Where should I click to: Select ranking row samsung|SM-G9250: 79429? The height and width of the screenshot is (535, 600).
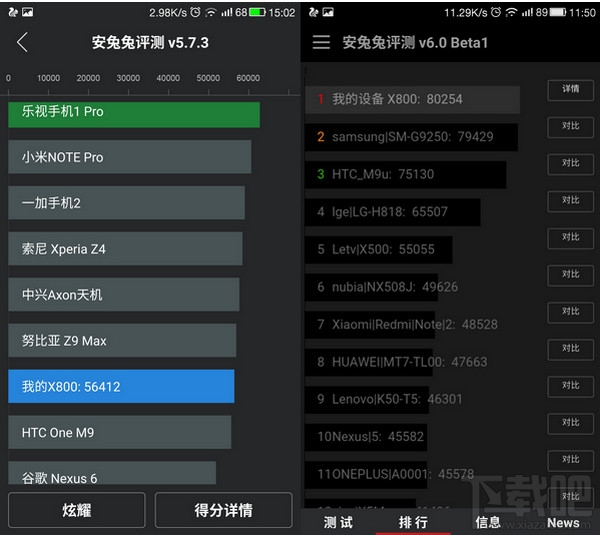pos(411,137)
